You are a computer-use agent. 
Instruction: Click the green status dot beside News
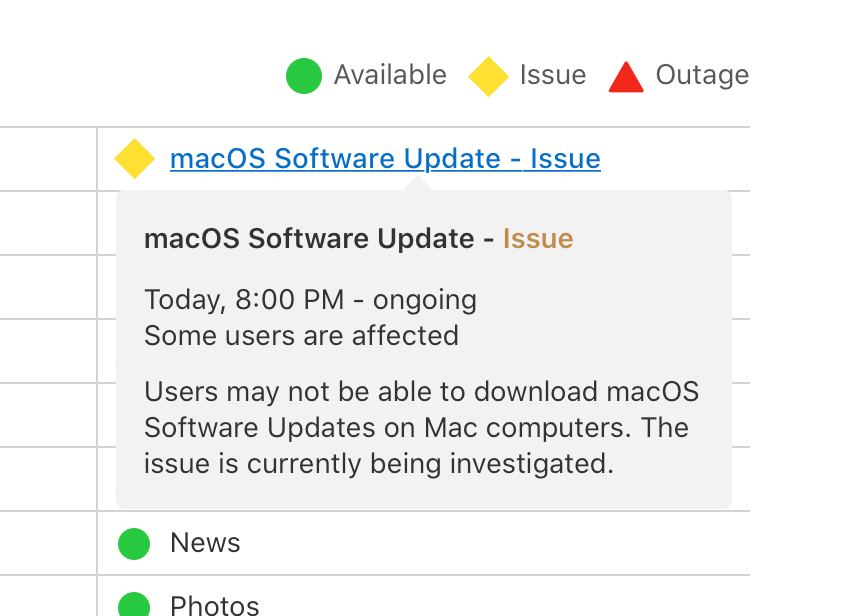(x=134, y=543)
